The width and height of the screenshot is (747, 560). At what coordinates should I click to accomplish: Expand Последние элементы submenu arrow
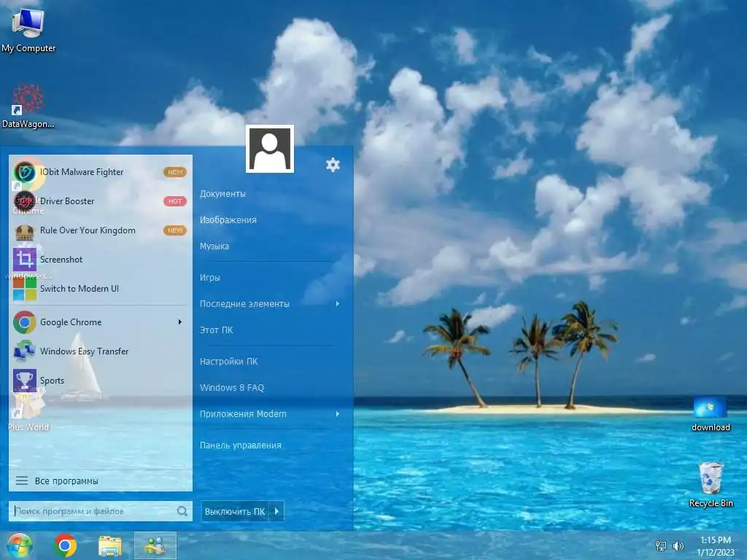coord(337,304)
